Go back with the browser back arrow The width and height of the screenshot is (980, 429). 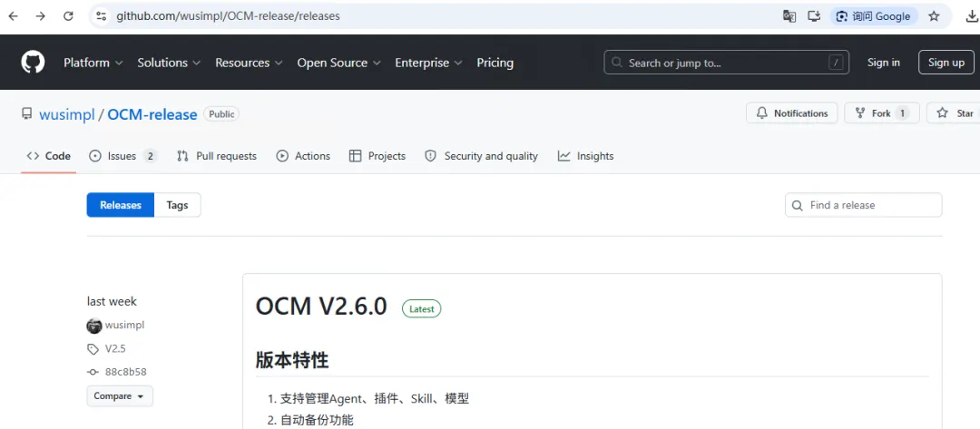(13, 16)
